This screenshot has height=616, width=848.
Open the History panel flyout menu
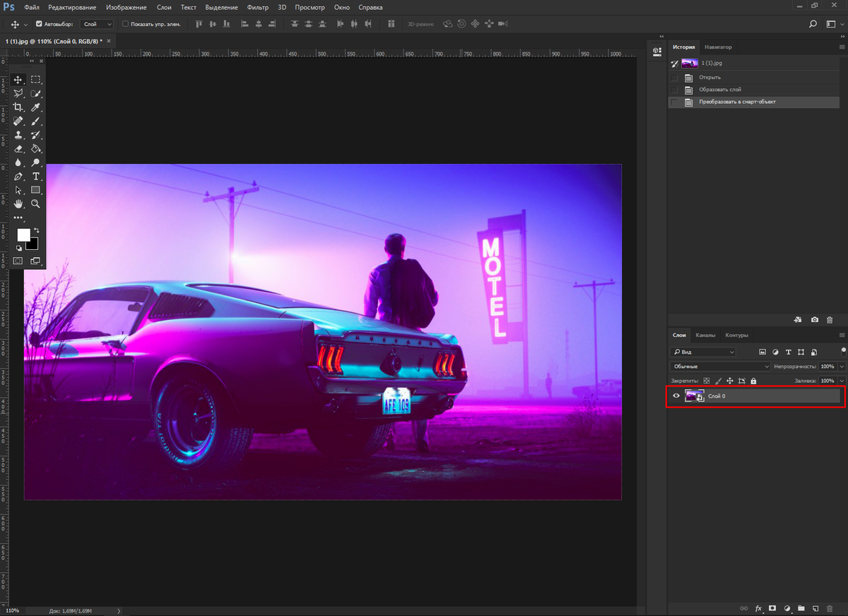[x=842, y=47]
